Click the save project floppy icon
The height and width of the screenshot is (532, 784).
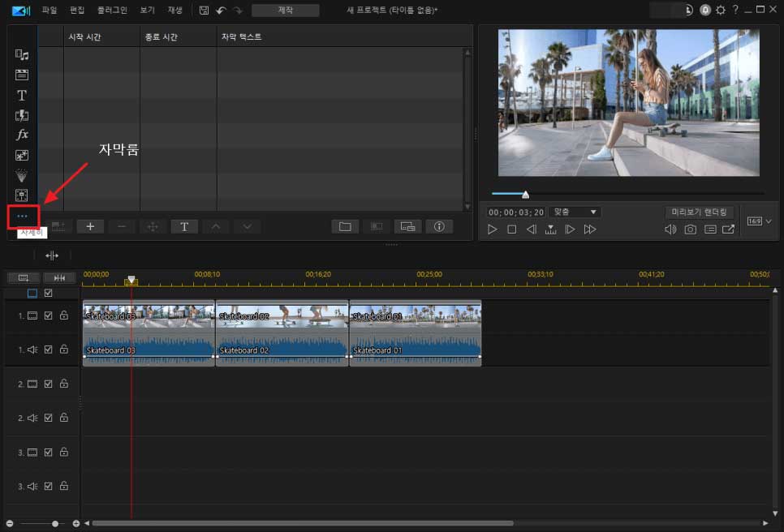click(204, 10)
